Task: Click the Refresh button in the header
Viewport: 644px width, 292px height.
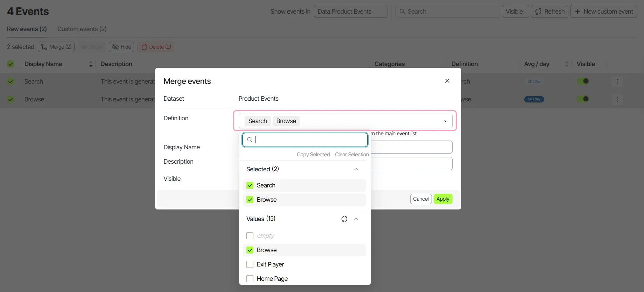Action: click(549, 12)
